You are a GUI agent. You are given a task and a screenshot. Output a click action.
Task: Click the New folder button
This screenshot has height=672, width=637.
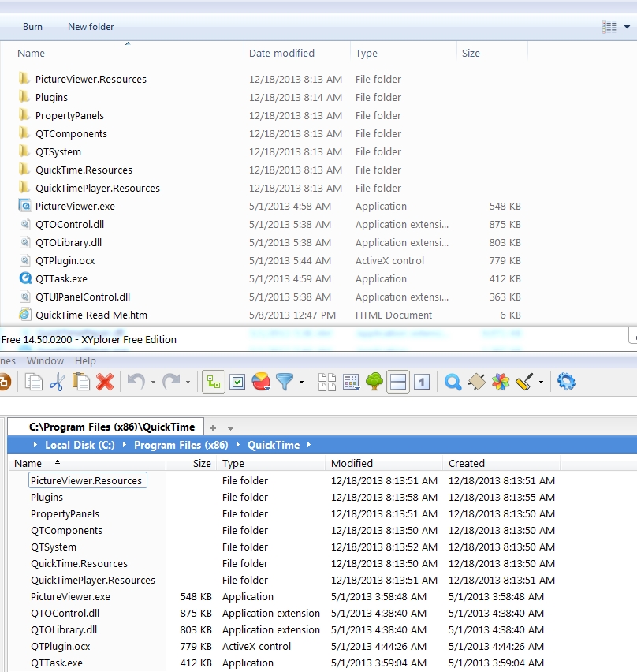[x=91, y=27]
